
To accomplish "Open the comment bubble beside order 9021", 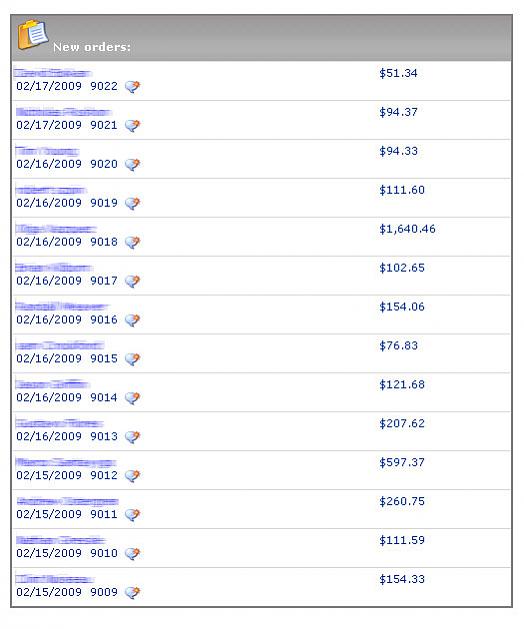I will [132, 125].
